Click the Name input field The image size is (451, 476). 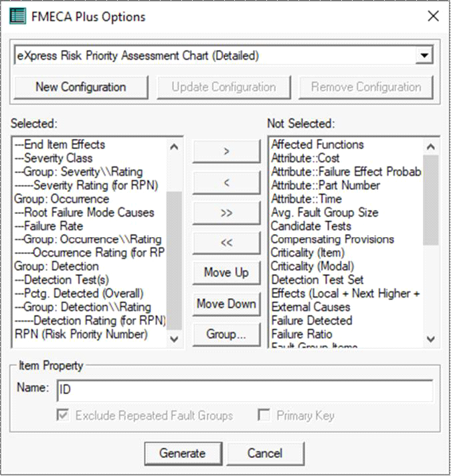245,390
